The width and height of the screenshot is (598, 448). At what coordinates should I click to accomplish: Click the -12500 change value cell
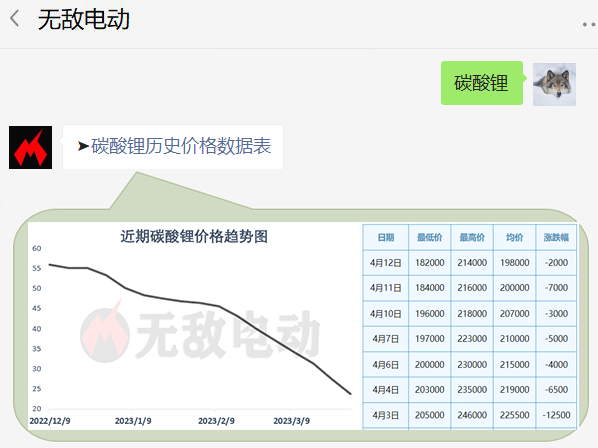pos(556,415)
